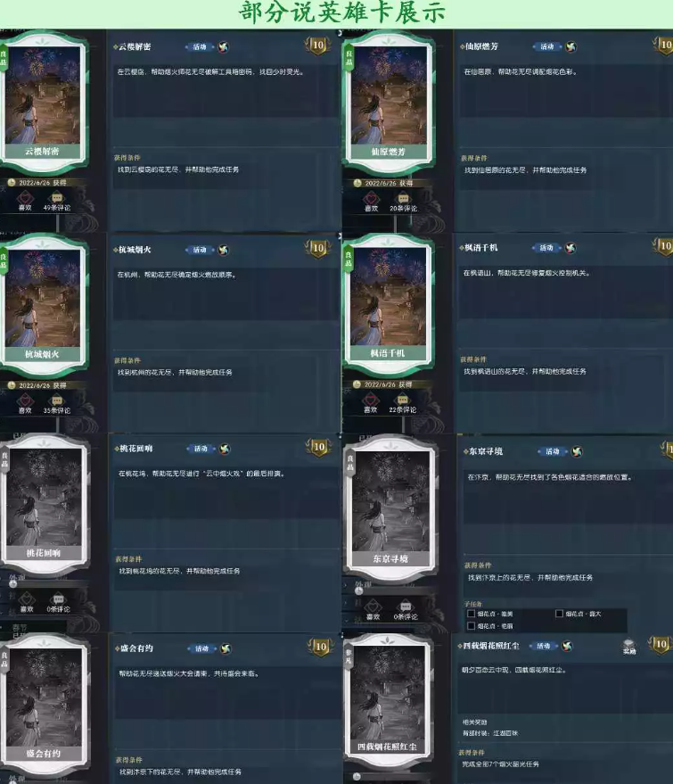
Task: Click pinwheel icon next to 盛会有约 活动 tag
Action: [226, 648]
